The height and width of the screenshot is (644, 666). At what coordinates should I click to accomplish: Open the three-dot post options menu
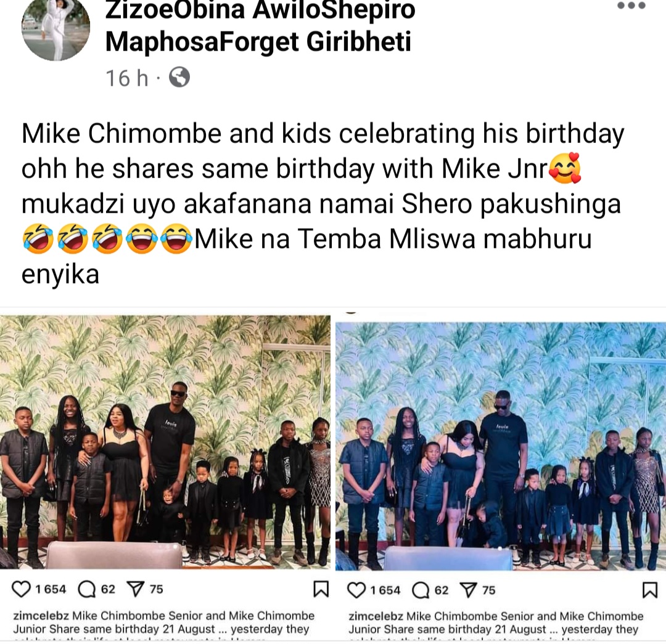[x=631, y=6]
